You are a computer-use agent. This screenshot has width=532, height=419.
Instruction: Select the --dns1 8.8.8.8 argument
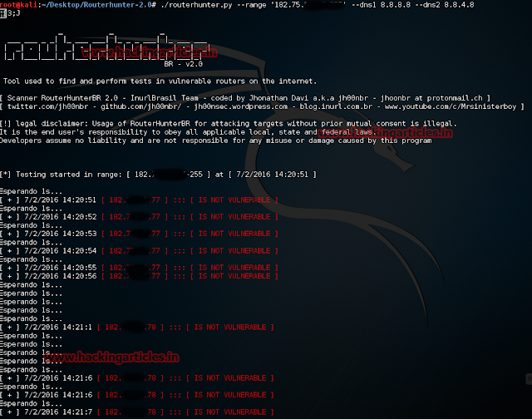click(x=381, y=5)
